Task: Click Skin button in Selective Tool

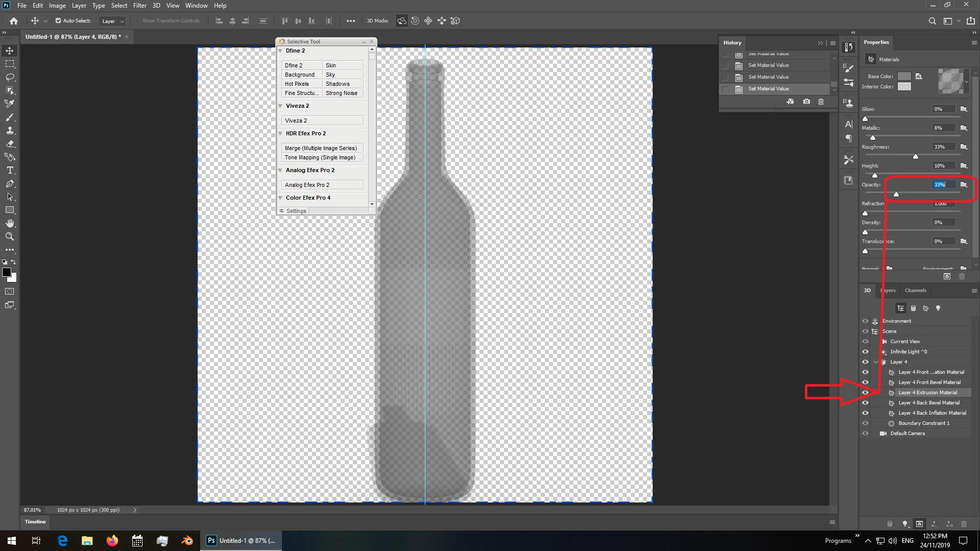Action: click(x=343, y=65)
